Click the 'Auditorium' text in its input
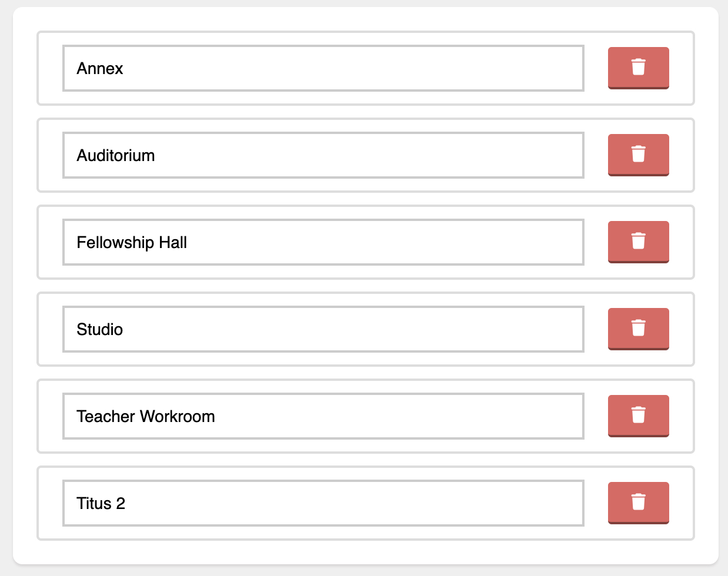 116,156
